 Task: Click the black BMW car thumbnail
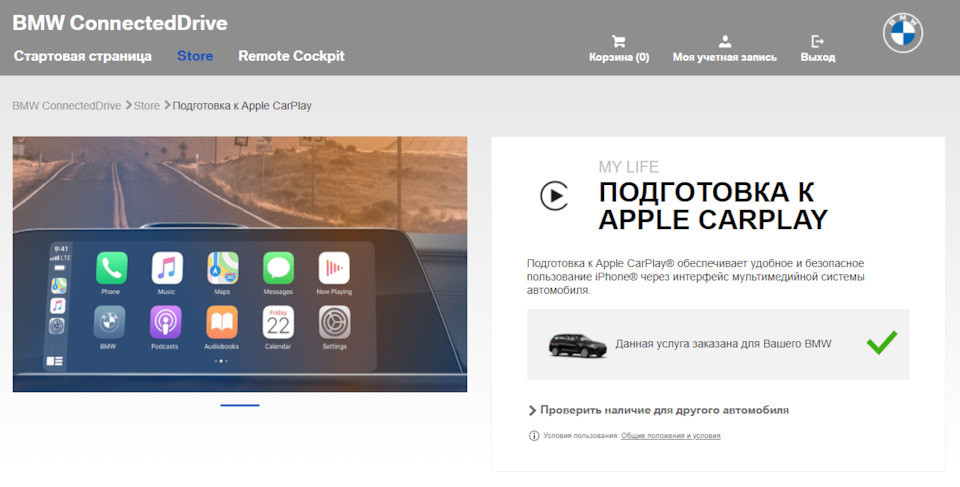click(x=577, y=345)
